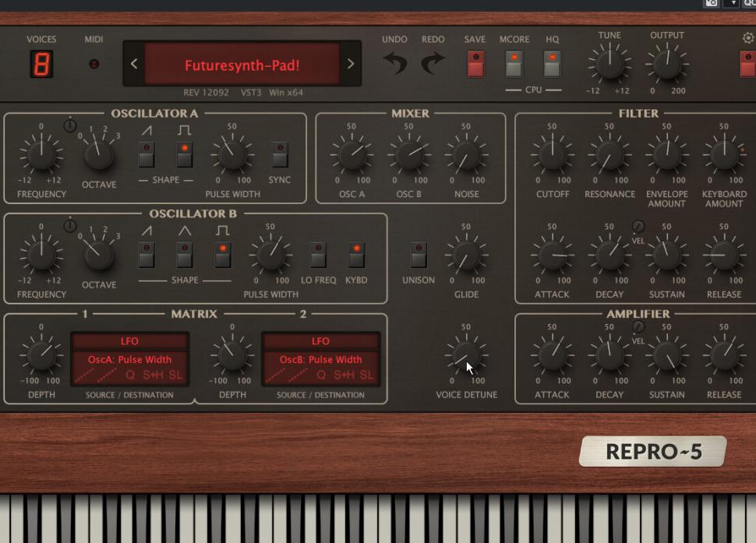Click the VOICE DETUNE knob
Image resolution: width=756 pixels, height=543 pixels.
pos(466,355)
